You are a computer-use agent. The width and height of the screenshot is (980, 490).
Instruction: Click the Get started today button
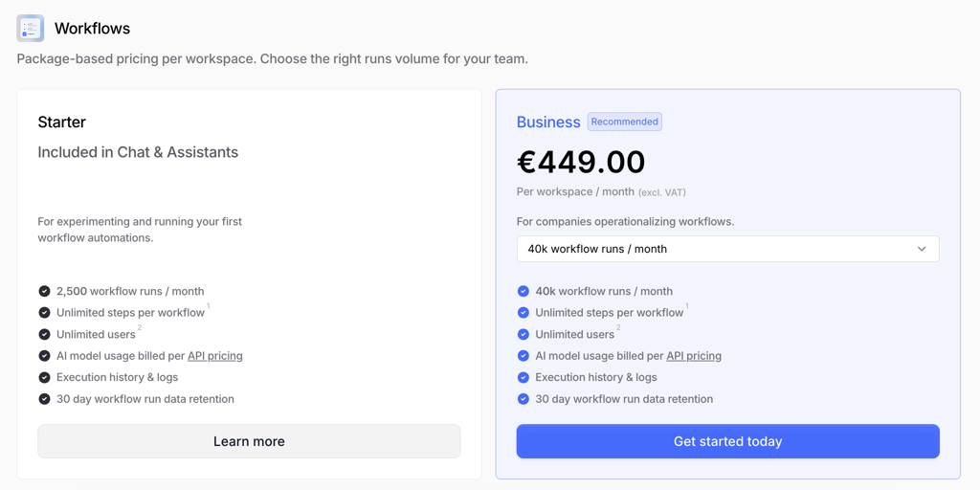tap(727, 441)
